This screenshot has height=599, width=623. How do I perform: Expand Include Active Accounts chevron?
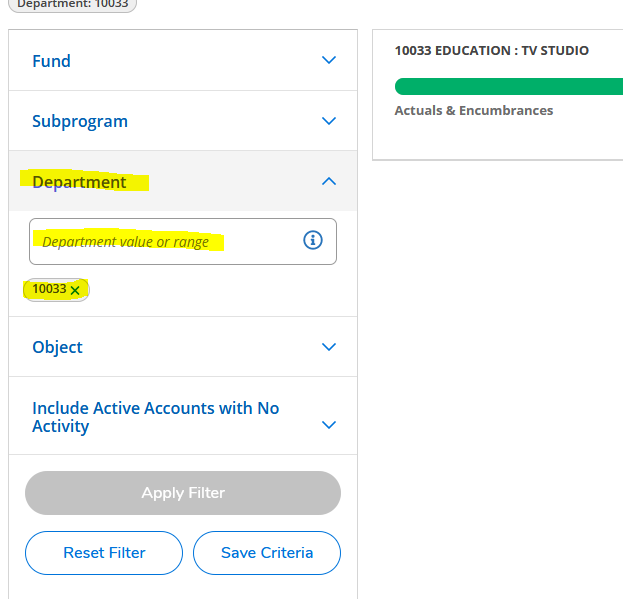click(x=329, y=425)
